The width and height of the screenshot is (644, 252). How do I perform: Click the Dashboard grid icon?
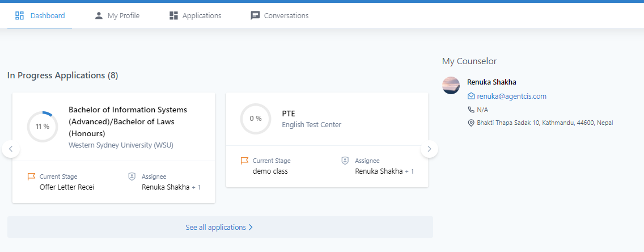19,16
